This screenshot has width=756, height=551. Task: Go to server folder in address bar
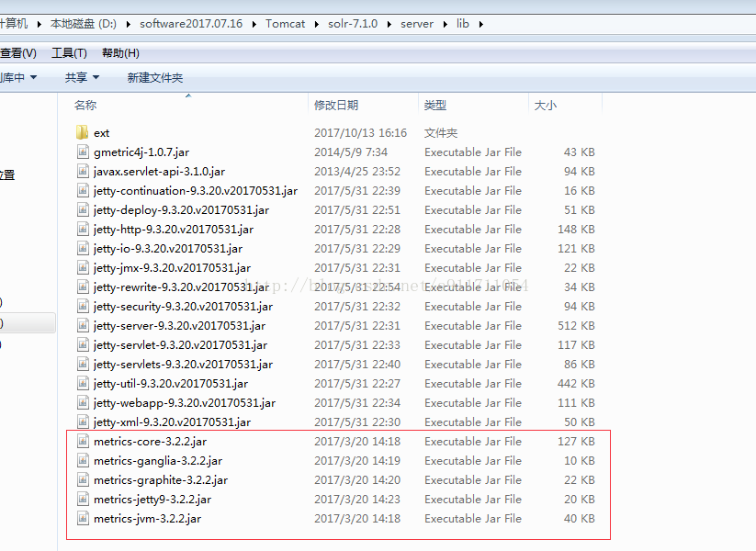pyautogui.click(x=416, y=24)
